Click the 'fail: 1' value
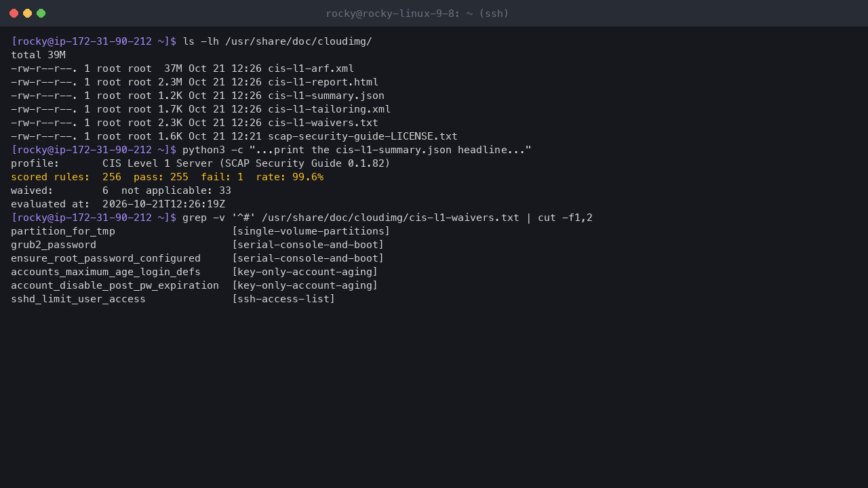 tap(222, 177)
